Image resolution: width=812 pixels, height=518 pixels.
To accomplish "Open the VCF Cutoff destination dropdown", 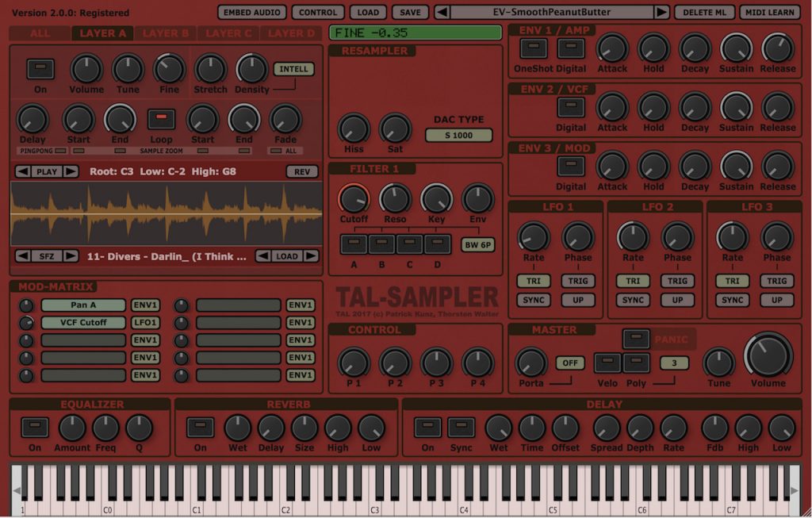I will [x=83, y=322].
